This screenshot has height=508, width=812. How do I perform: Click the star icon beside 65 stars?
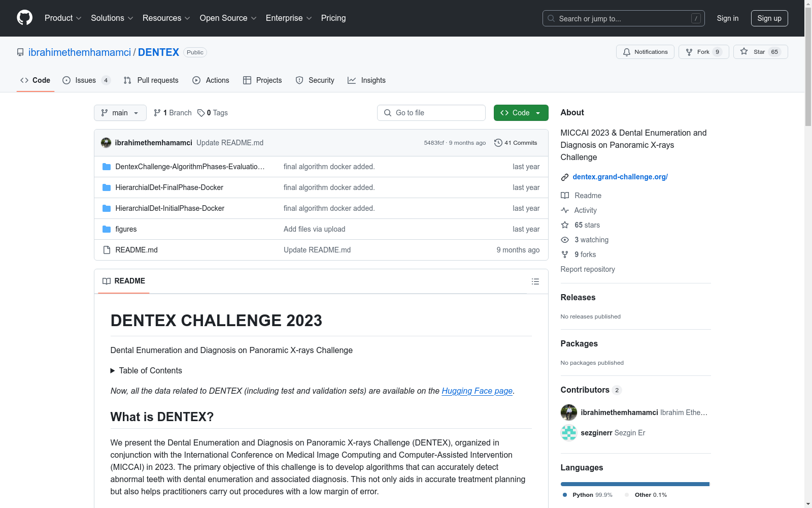pyautogui.click(x=565, y=225)
